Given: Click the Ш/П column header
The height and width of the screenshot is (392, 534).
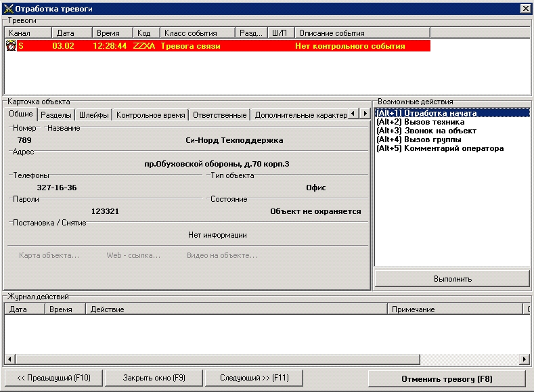Looking at the screenshot, I should tap(281, 33).
